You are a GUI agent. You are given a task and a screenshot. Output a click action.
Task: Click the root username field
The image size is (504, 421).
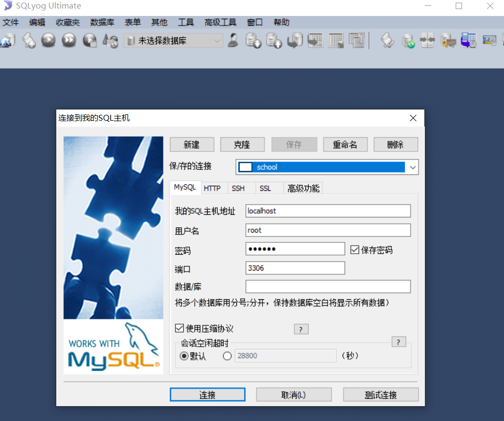[328, 230]
